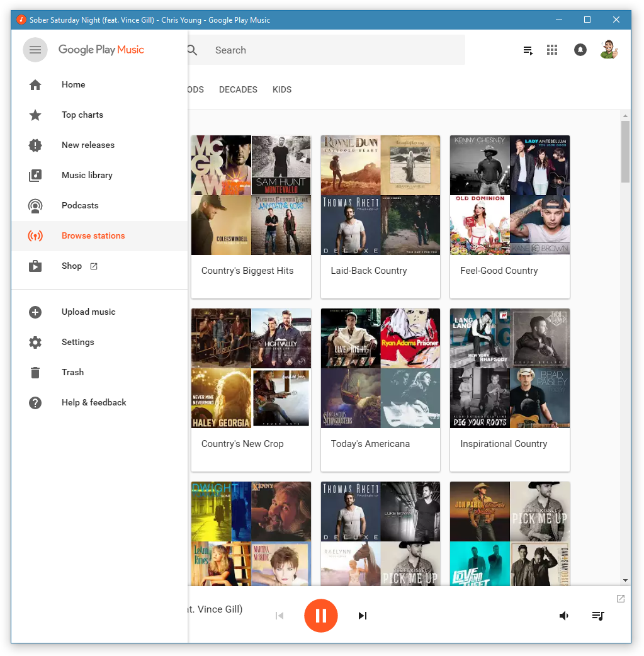The image size is (644, 656).
Task: Click the notifications bell icon
Action: [x=580, y=50]
